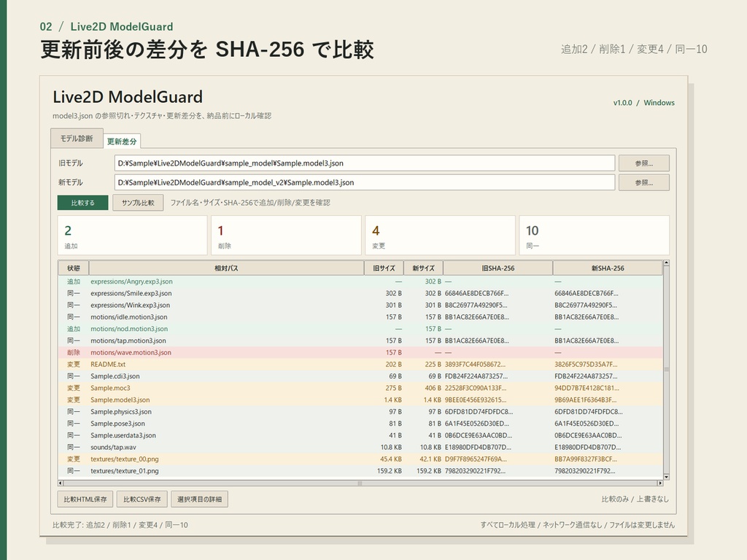Select row motions/idle.motion3.json

[360, 317]
